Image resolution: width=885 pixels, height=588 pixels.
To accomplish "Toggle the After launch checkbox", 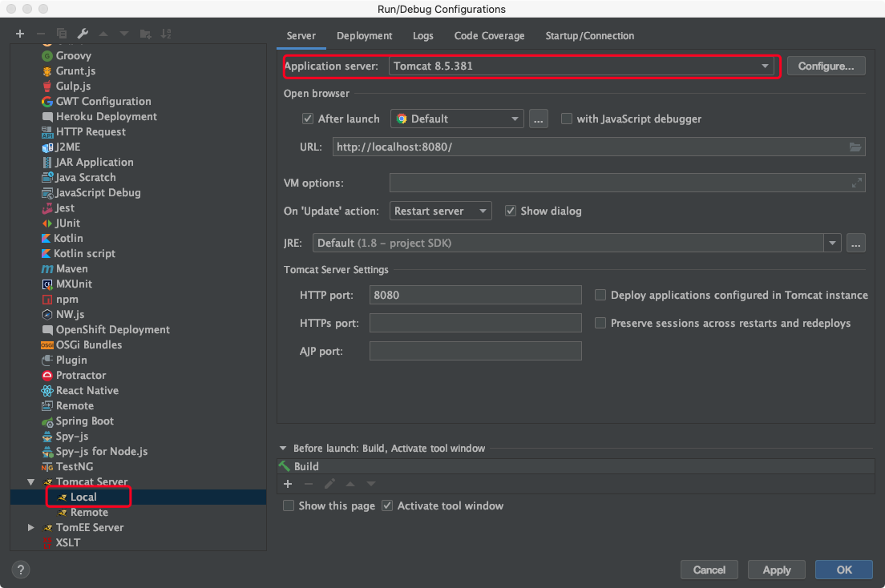I will point(308,119).
